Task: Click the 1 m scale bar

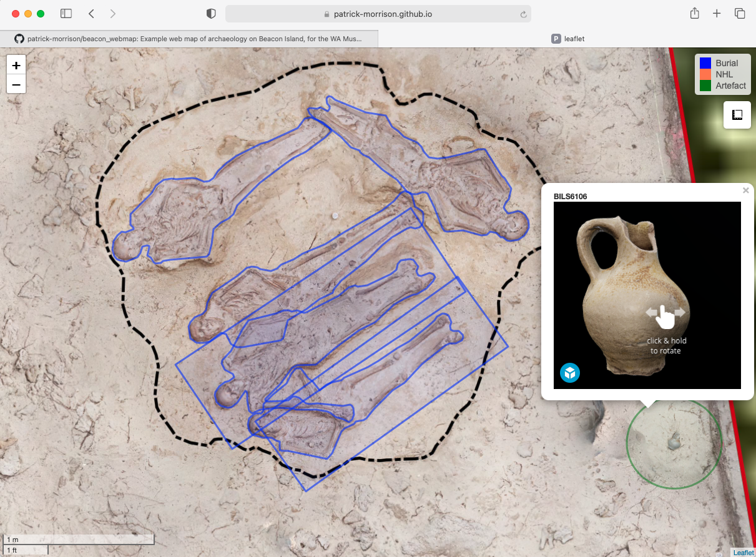Action: [x=79, y=540]
